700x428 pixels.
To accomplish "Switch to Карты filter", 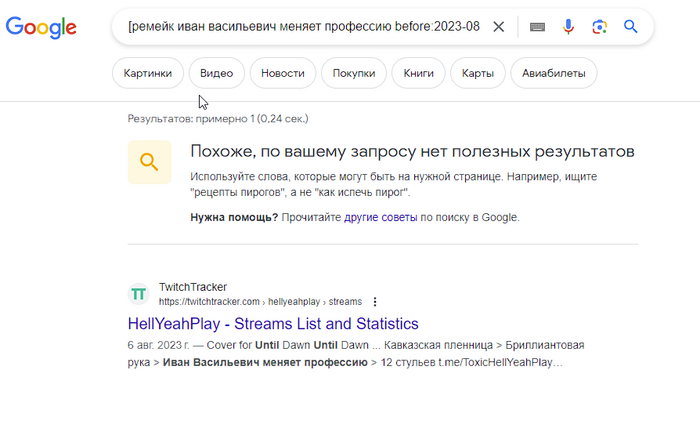I will 478,73.
